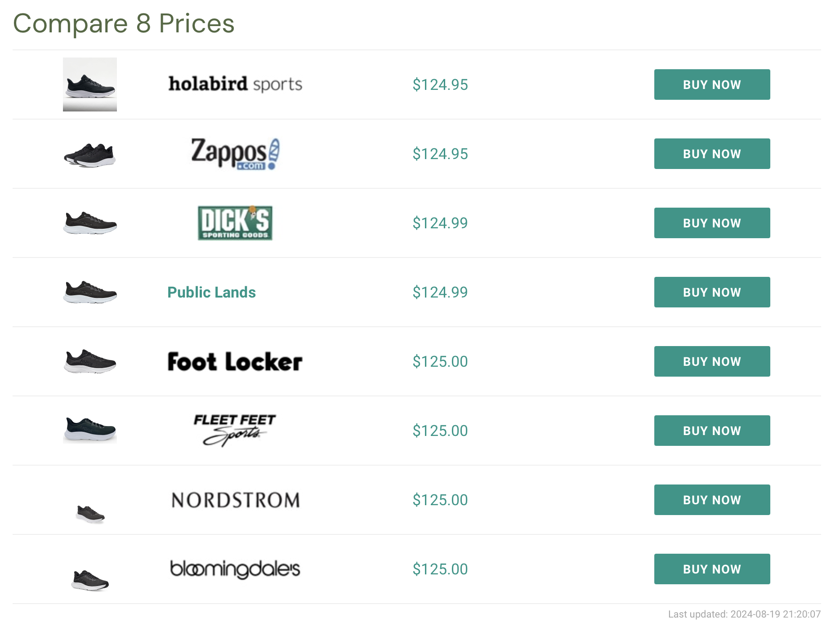Open the Zappos.com store logo
This screenshot has width=840, height=640.
(x=235, y=154)
